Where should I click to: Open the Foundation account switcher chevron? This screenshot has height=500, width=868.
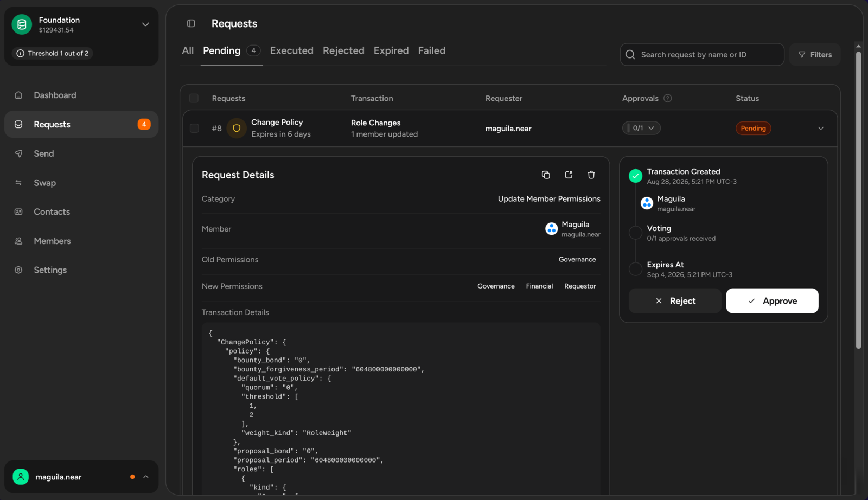tap(145, 24)
